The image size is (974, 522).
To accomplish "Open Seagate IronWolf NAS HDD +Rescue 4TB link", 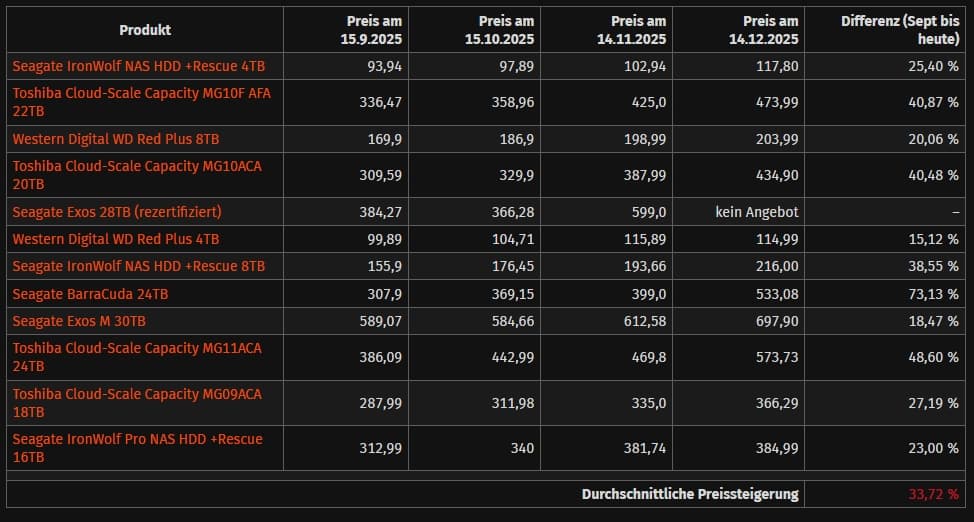I will (x=138, y=66).
